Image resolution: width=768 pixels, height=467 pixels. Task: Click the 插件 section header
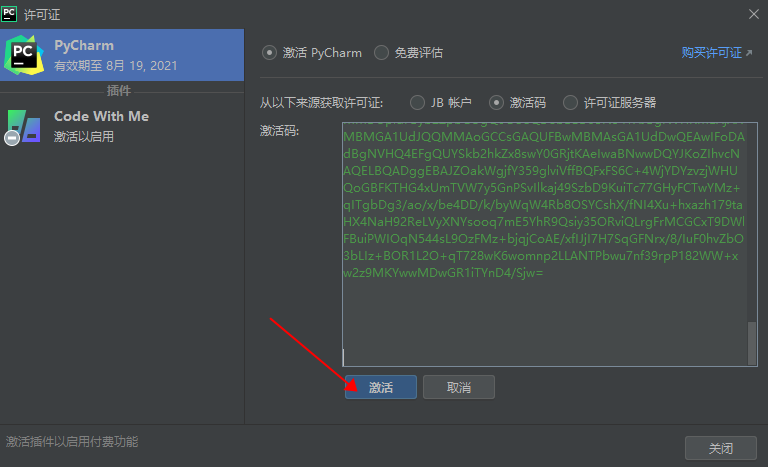pos(119,91)
